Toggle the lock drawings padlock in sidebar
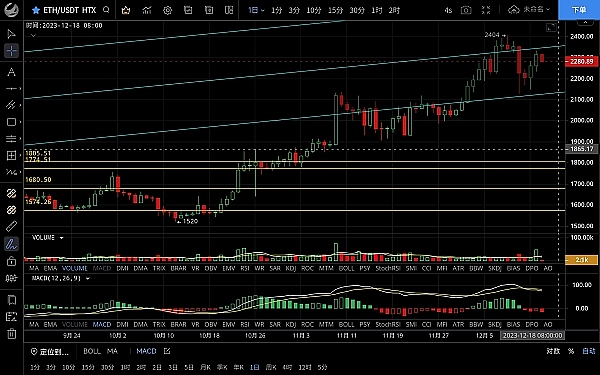 pos(11,261)
